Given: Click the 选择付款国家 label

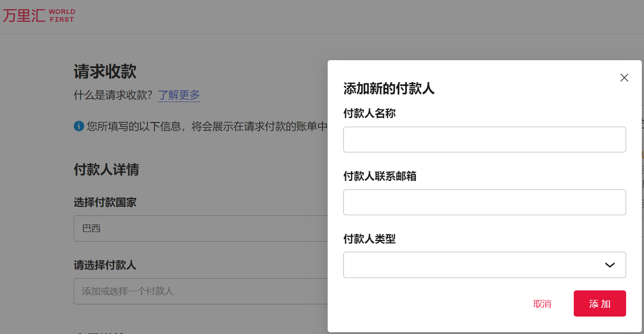Looking at the screenshot, I should point(105,203).
